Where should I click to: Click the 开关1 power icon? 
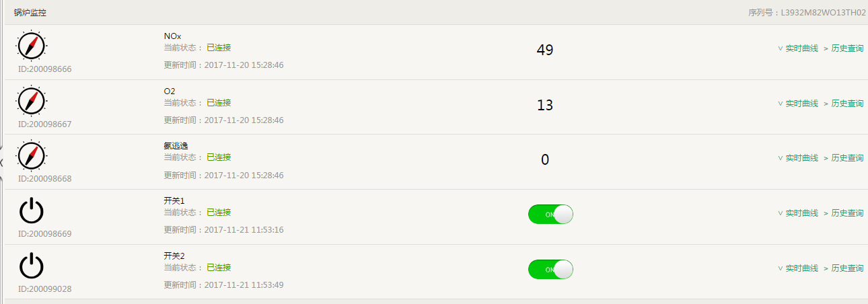pyautogui.click(x=31, y=211)
